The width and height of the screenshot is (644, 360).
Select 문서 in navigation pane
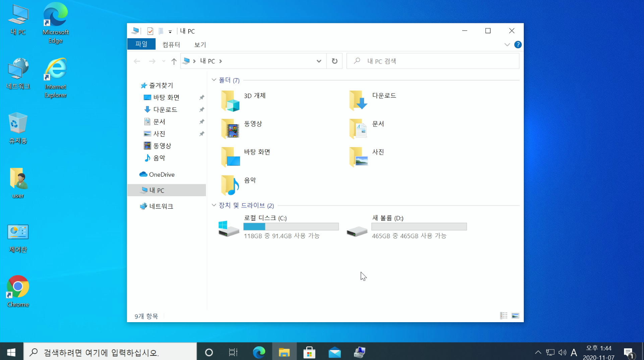pyautogui.click(x=155, y=121)
